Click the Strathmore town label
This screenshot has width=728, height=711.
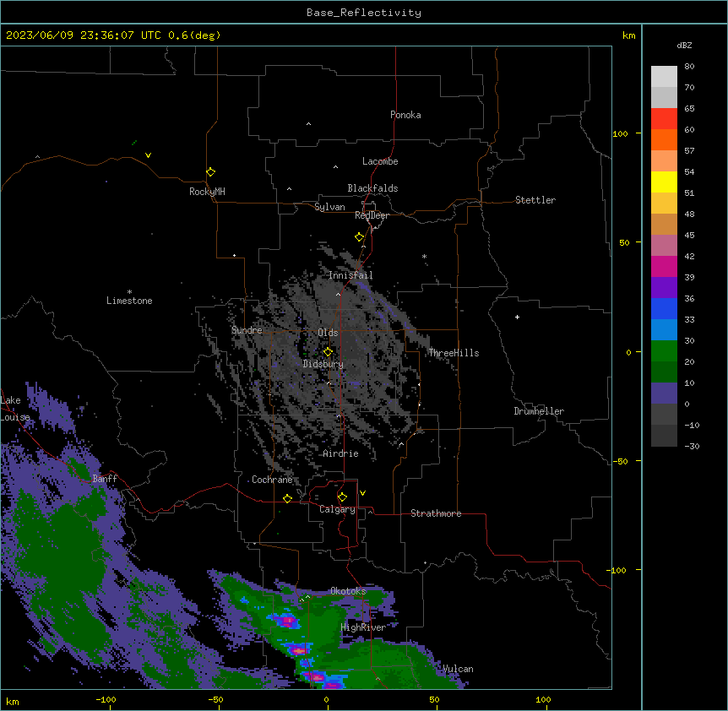click(x=436, y=513)
